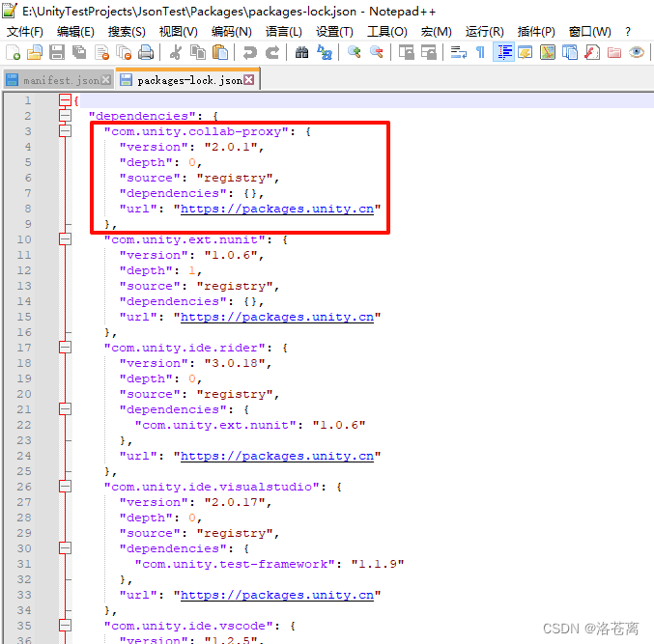Viewport: 654px width, 644px height.
Task: Create a new file with the New icon
Action: (13, 52)
